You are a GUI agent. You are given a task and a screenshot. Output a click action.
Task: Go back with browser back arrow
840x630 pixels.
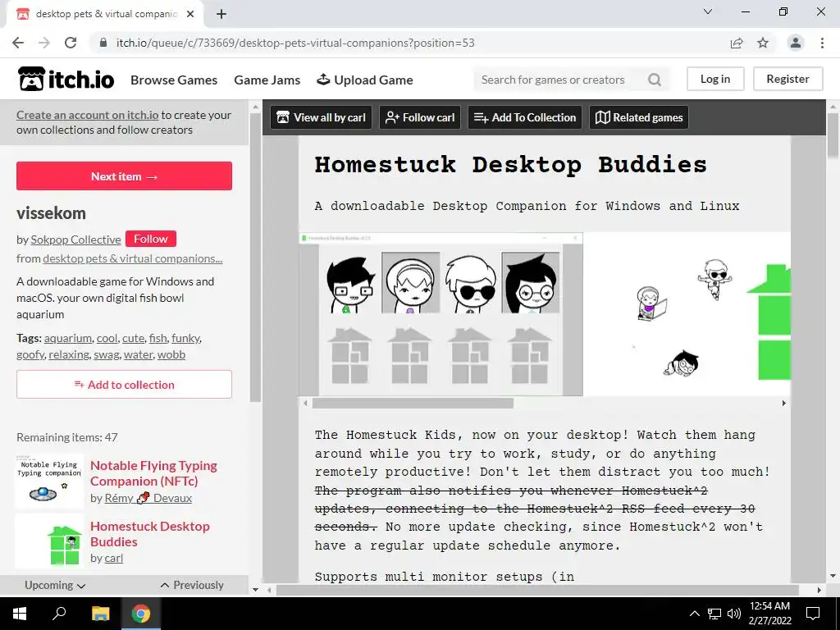pos(18,43)
